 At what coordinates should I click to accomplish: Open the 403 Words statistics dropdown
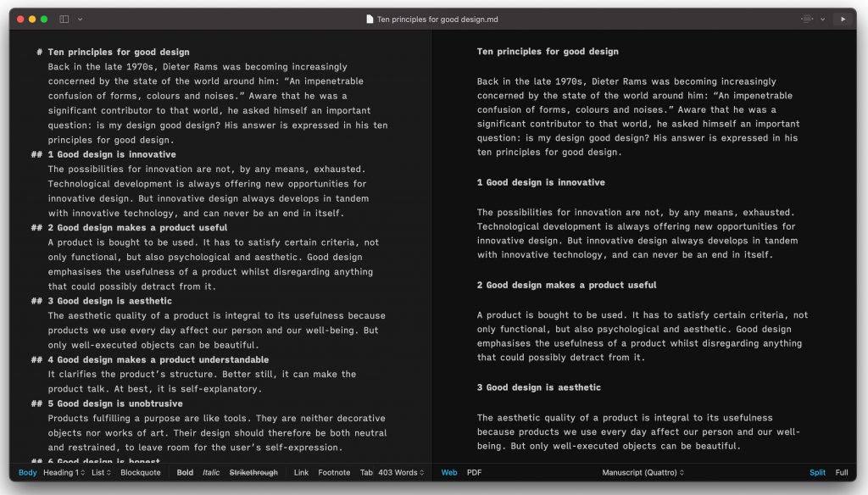coord(401,472)
